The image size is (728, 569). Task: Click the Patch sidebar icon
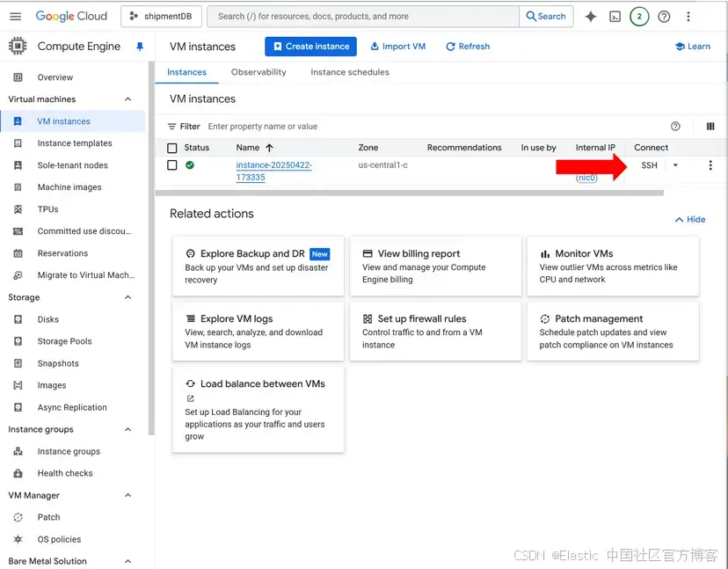tap(18, 517)
